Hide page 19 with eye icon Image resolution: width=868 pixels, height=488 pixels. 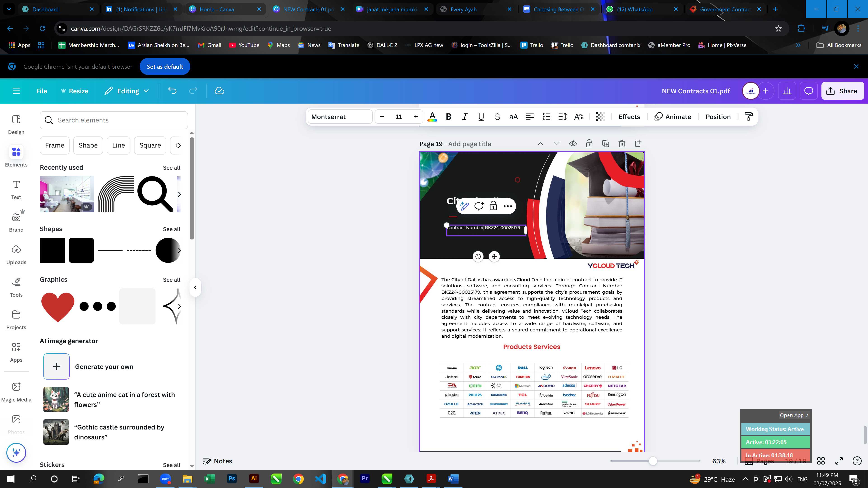point(573,144)
